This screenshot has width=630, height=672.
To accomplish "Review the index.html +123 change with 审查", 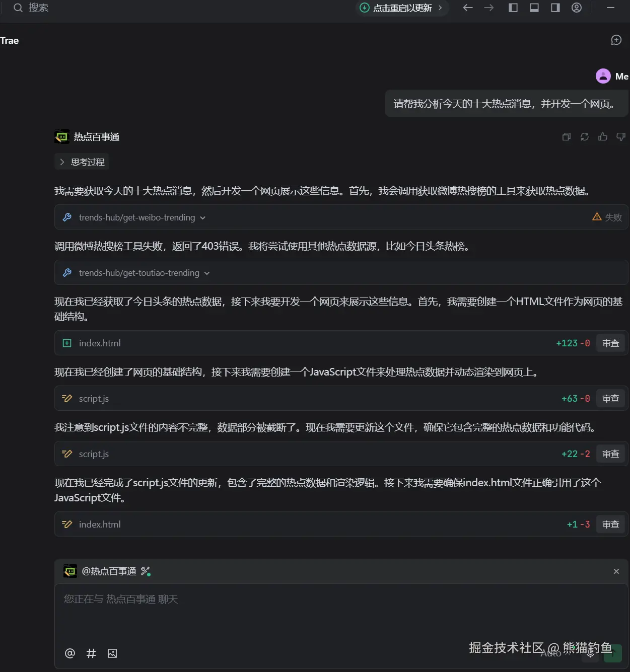I will tap(611, 343).
